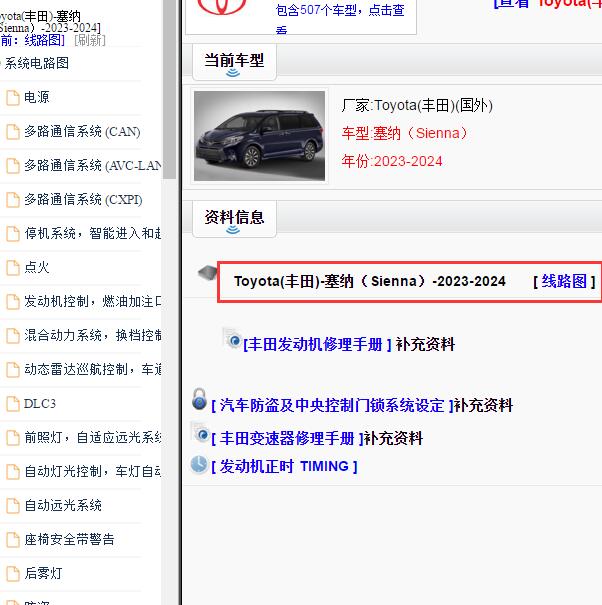
Task: Click the 刷新 refresh link
Action: (x=90, y=40)
